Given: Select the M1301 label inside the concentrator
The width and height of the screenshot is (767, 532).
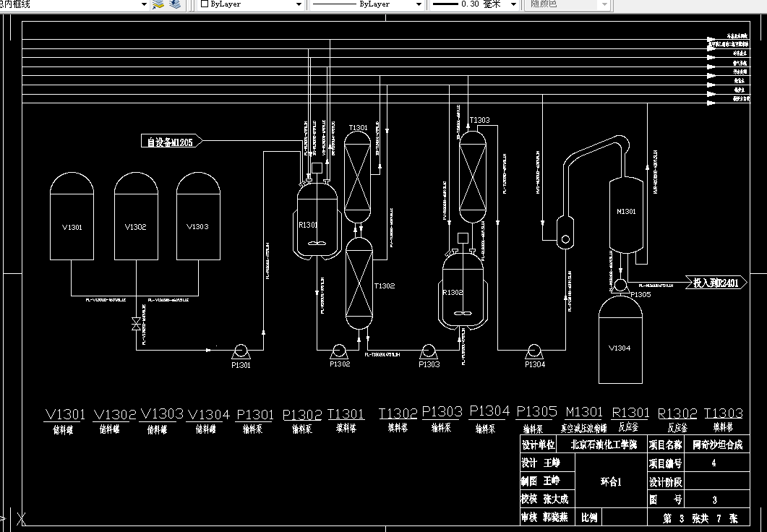Looking at the screenshot, I should point(626,211).
